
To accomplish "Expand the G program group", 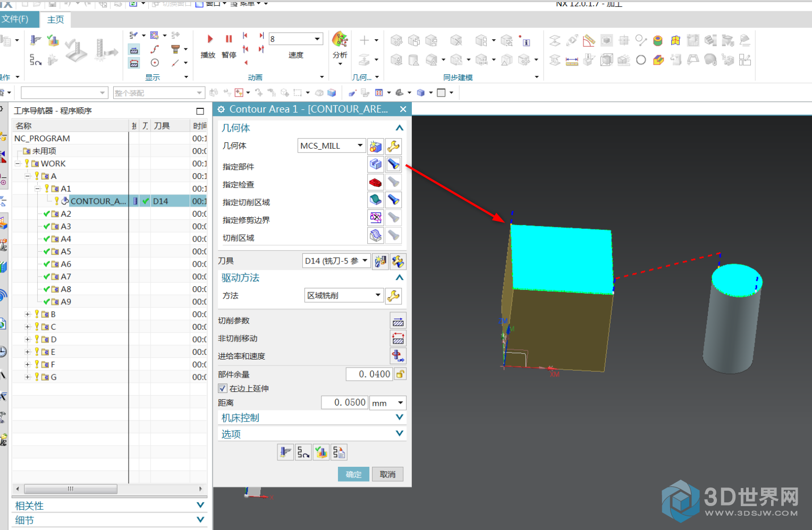I will click(28, 377).
